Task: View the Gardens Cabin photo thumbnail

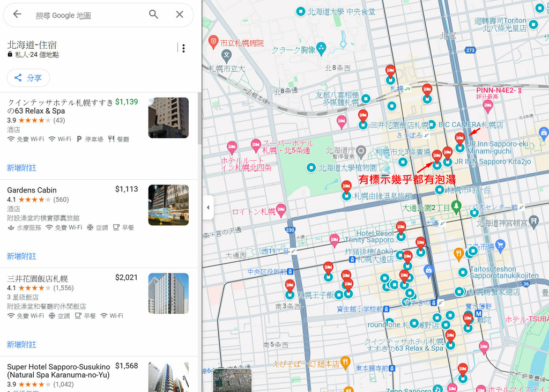Action: click(x=168, y=205)
